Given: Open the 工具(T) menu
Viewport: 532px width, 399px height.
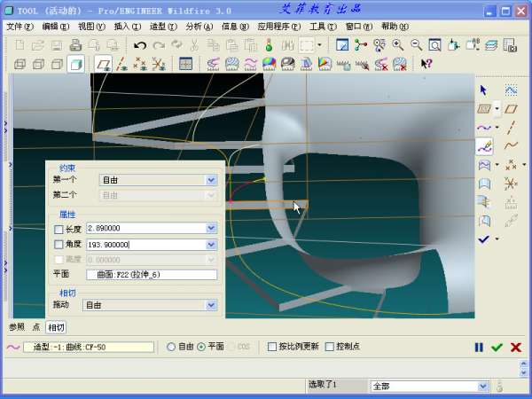Looking at the screenshot, I should point(323,27).
